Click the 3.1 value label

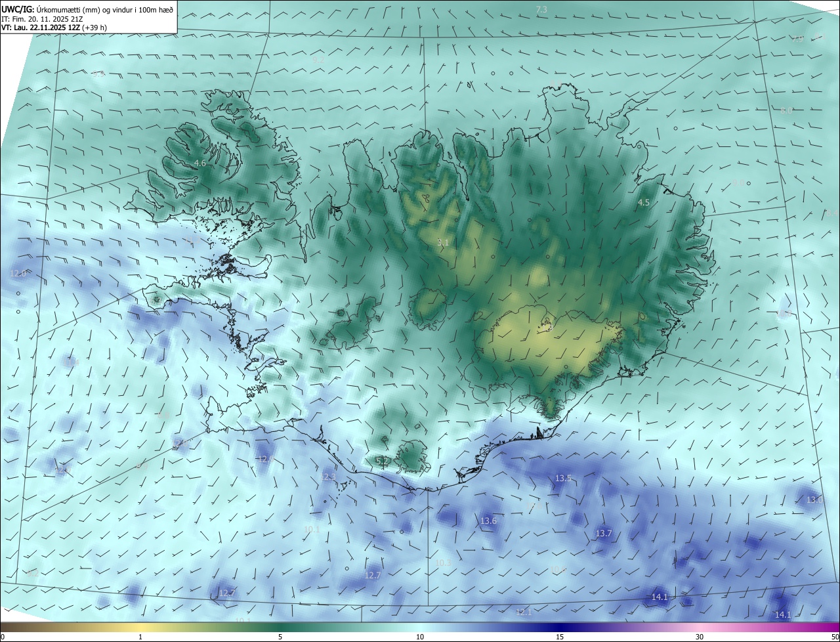(x=442, y=243)
